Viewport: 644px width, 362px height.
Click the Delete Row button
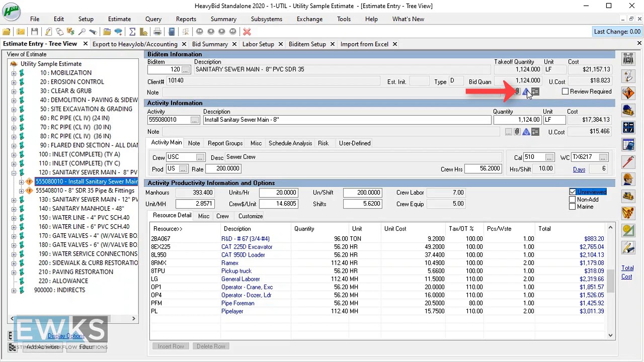[x=211, y=346]
